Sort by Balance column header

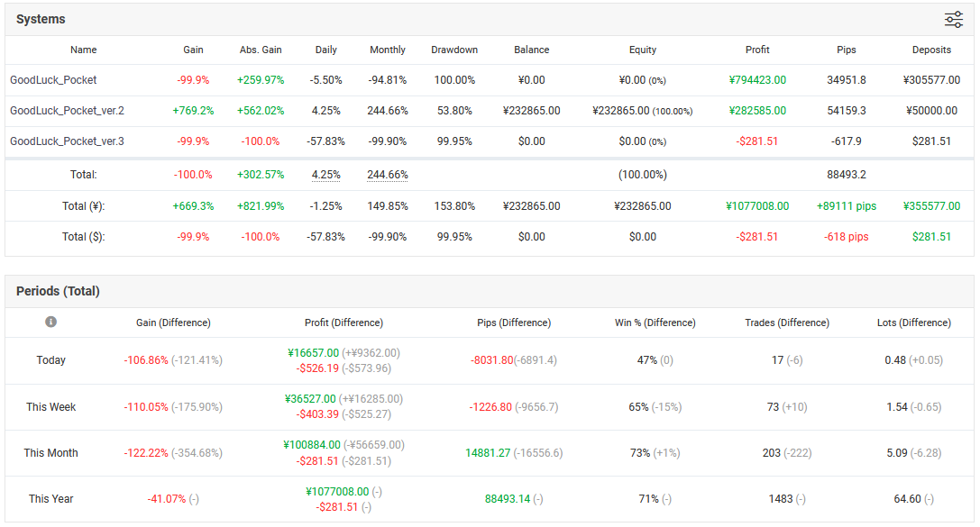[532, 50]
